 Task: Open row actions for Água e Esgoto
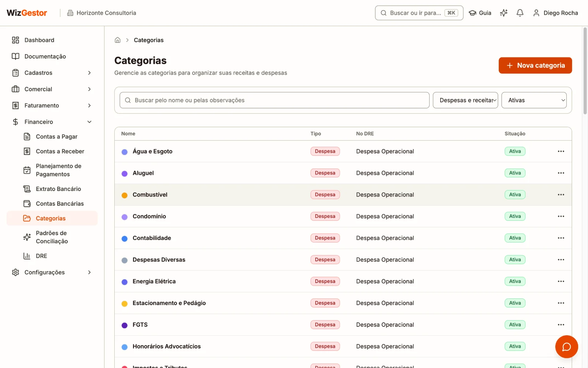561,151
